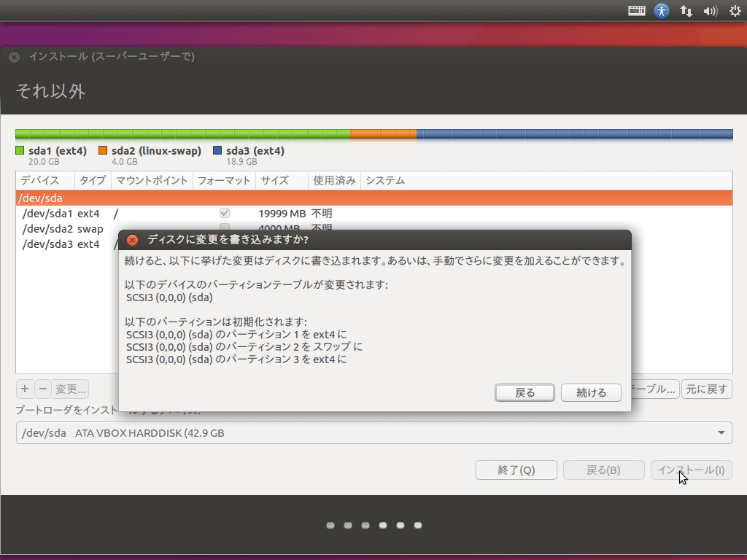Open the session gear menu
This screenshot has width=747, height=560.
tap(734, 10)
